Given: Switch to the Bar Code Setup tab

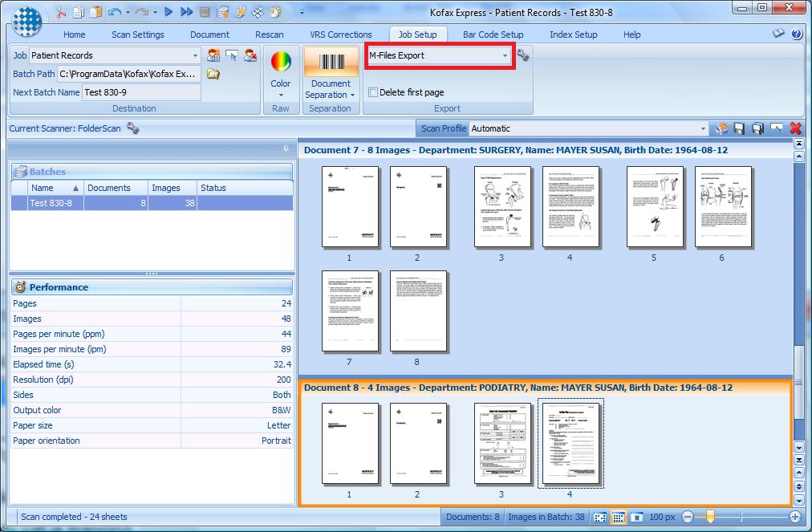Looking at the screenshot, I should [x=493, y=35].
